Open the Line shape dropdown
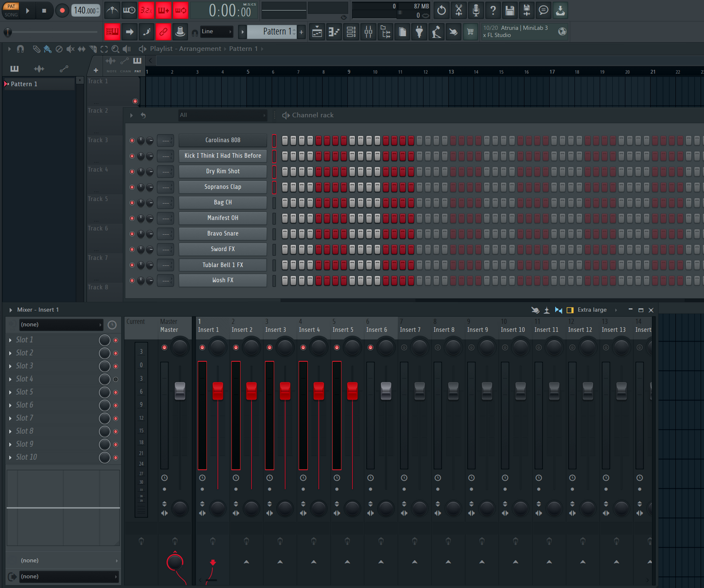 [216, 32]
